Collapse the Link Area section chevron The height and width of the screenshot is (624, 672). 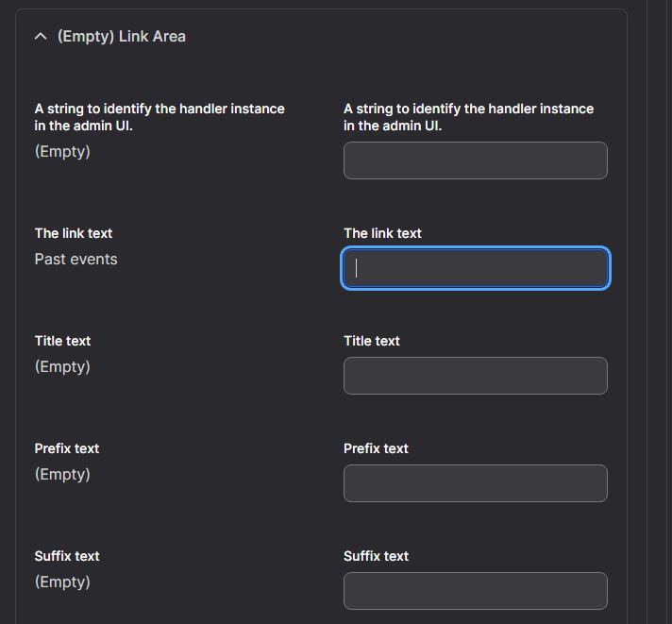coord(41,37)
